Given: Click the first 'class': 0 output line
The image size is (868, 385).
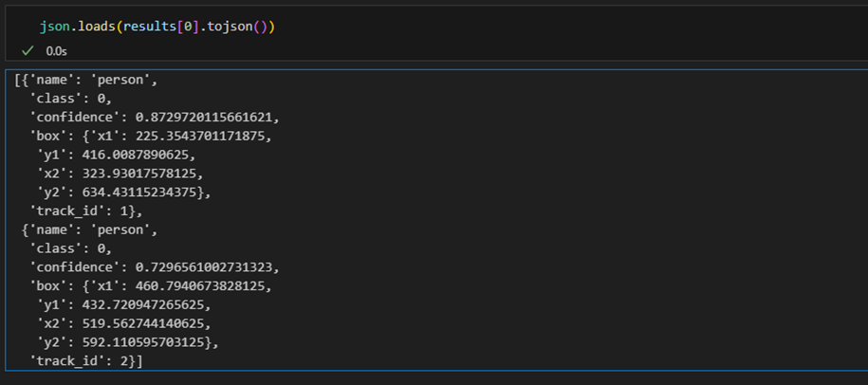Looking at the screenshot, I should tap(70, 99).
